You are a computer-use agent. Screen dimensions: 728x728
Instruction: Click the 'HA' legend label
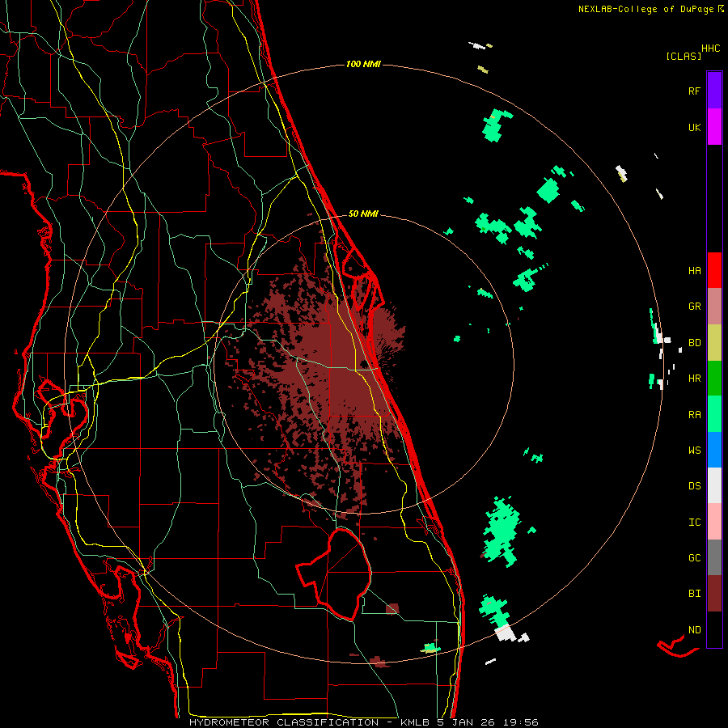coord(694,271)
